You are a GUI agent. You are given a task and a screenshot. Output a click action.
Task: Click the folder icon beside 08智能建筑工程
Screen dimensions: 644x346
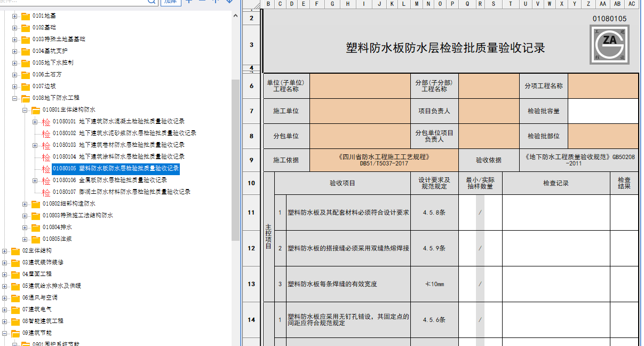15,321
